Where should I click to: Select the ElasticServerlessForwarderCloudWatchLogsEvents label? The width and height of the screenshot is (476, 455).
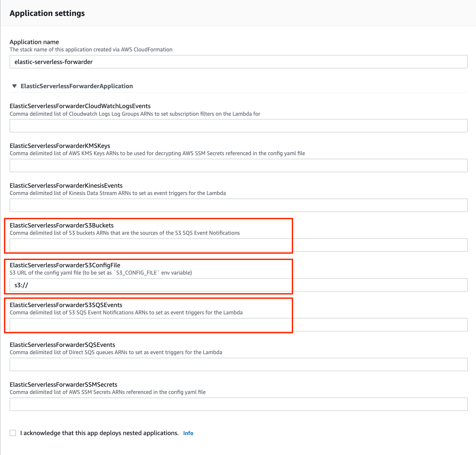[80, 106]
